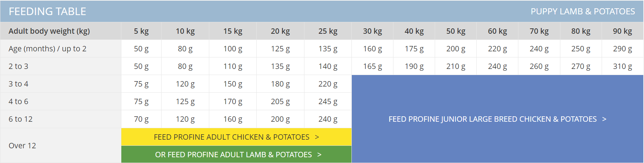
Task: Click the Adult body weight (kg) label
Action: point(49,31)
